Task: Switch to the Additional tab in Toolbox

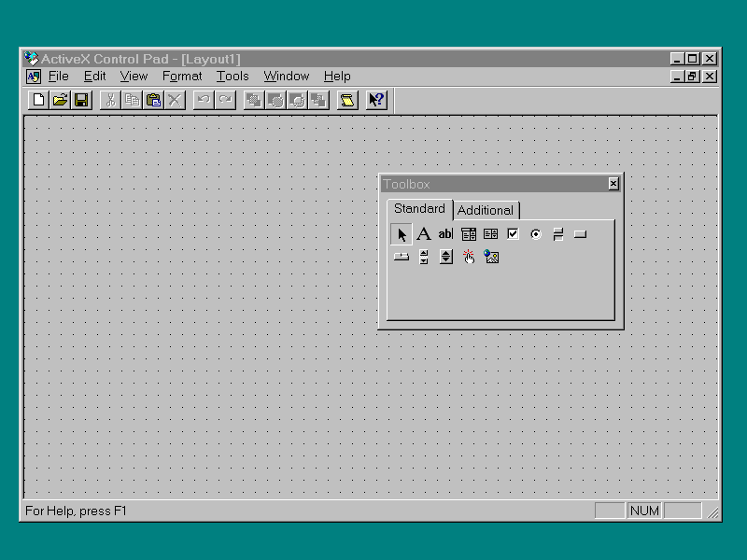Action: pyautogui.click(x=486, y=210)
